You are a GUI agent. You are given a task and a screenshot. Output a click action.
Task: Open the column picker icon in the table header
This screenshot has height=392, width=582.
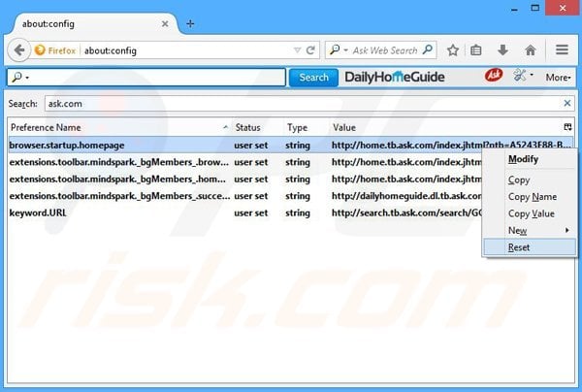tap(567, 127)
